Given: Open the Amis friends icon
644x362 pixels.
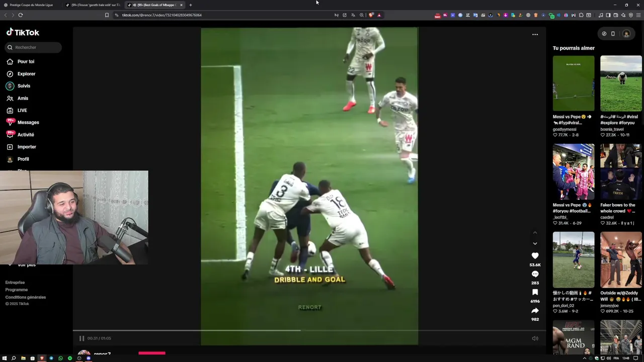Looking at the screenshot, I should (10, 98).
